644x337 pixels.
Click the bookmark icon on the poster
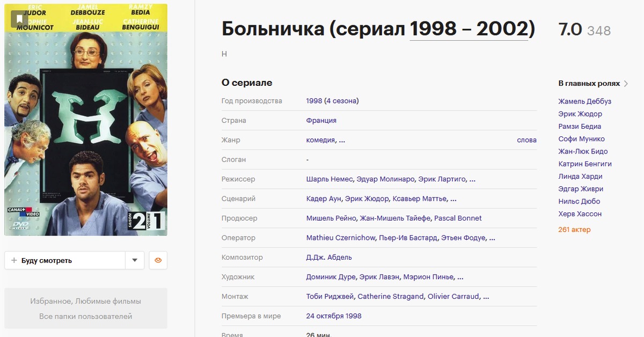click(19, 19)
